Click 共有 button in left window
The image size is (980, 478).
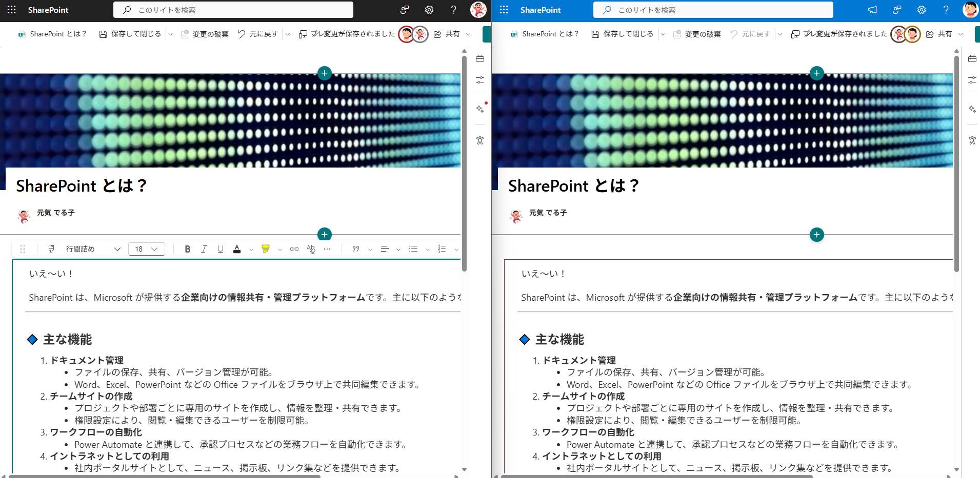point(447,34)
